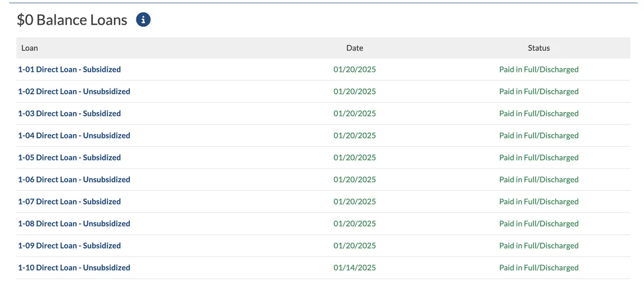Click Paid in Full/Discharged status for loan 1-06
The height and width of the screenshot is (291, 644).
point(539,179)
